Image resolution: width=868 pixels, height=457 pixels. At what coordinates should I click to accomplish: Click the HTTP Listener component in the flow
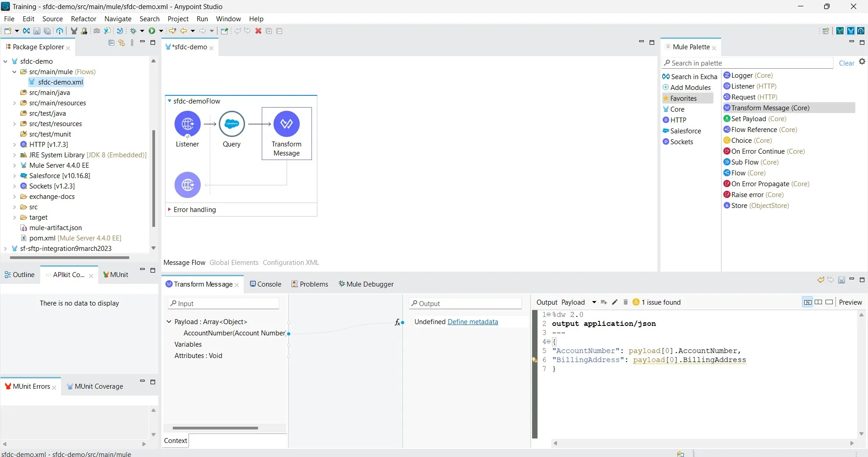(187, 124)
